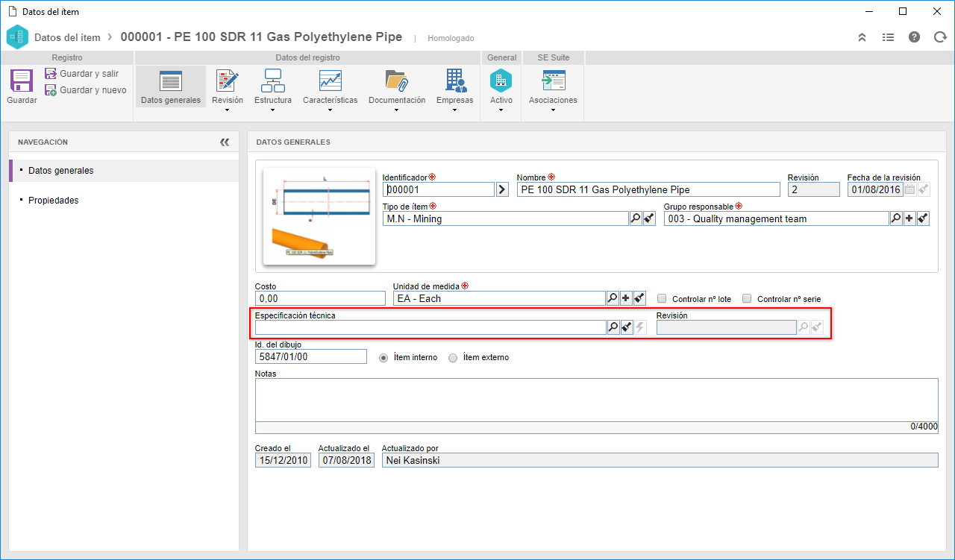
Task: Clear Grupo responsable with brush icon
Action: pos(923,218)
